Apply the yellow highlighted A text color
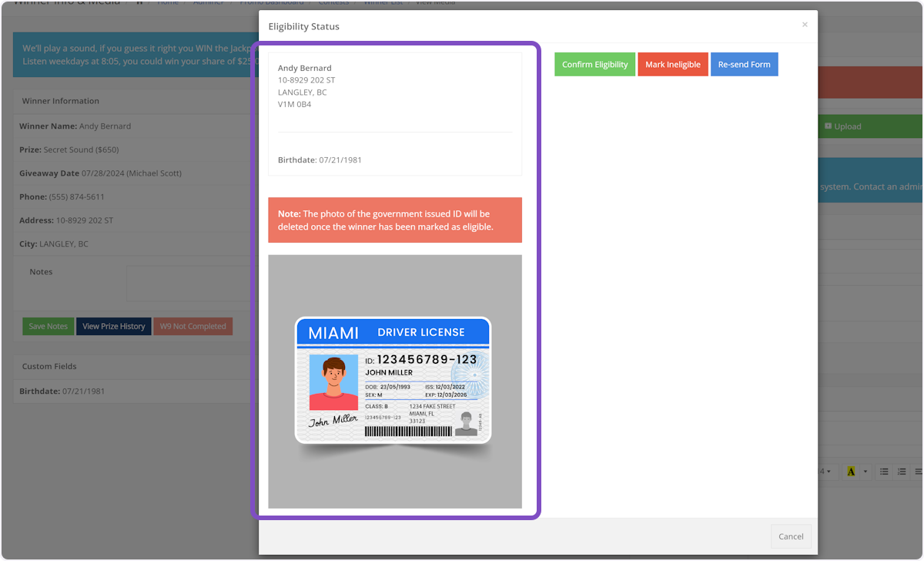The width and height of the screenshot is (924, 561). pyautogui.click(x=851, y=471)
